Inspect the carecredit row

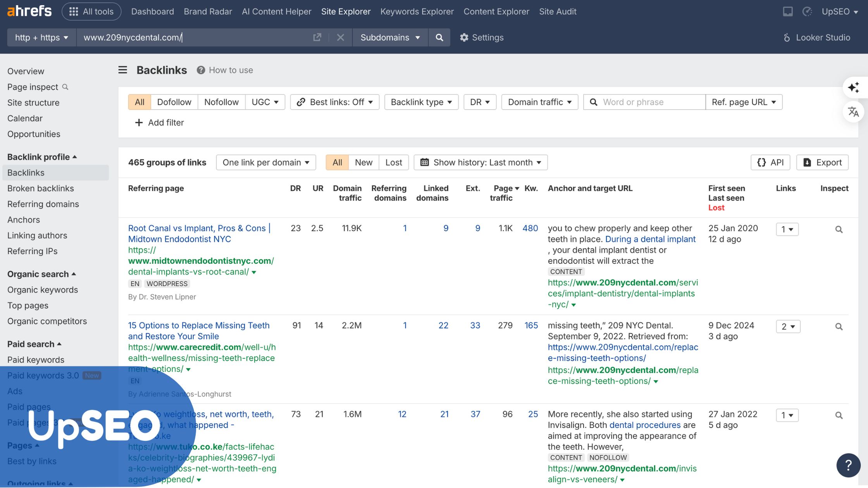pos(839,326)
